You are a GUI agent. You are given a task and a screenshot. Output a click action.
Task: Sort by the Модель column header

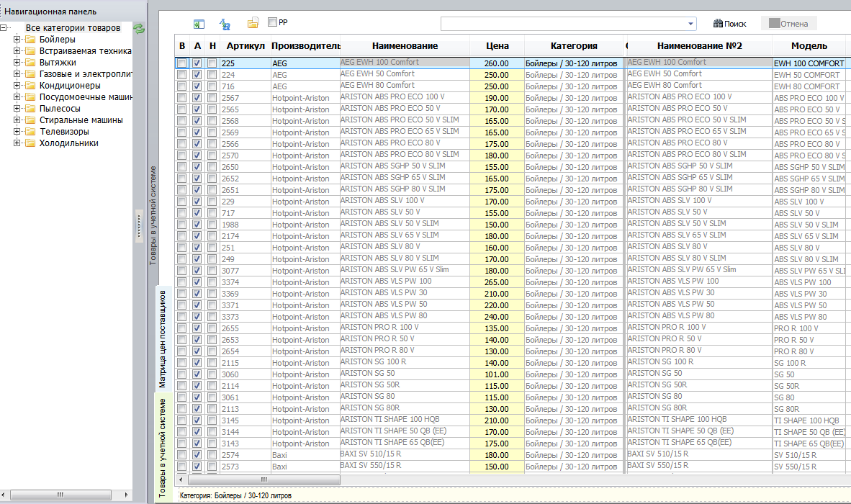coord(809,46)
